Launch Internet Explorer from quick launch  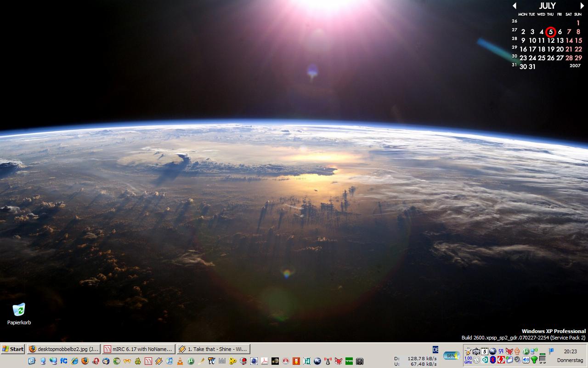74,361
